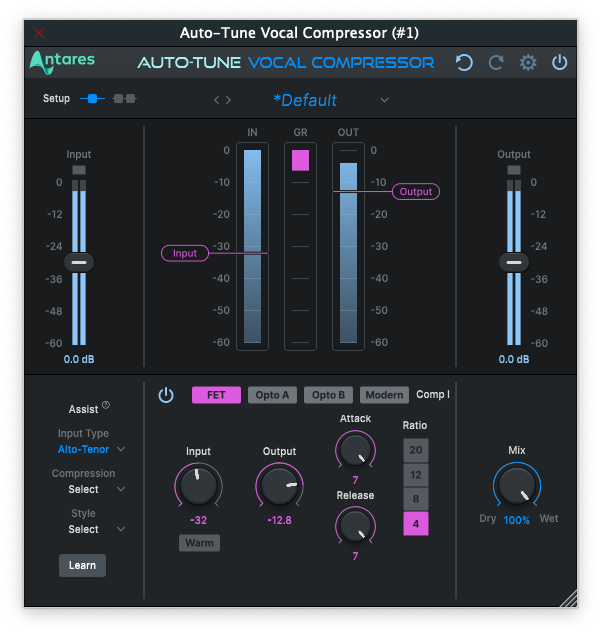Select the single compressor setup icon
This screenshot has width=601, height=635.
point(92,98)
